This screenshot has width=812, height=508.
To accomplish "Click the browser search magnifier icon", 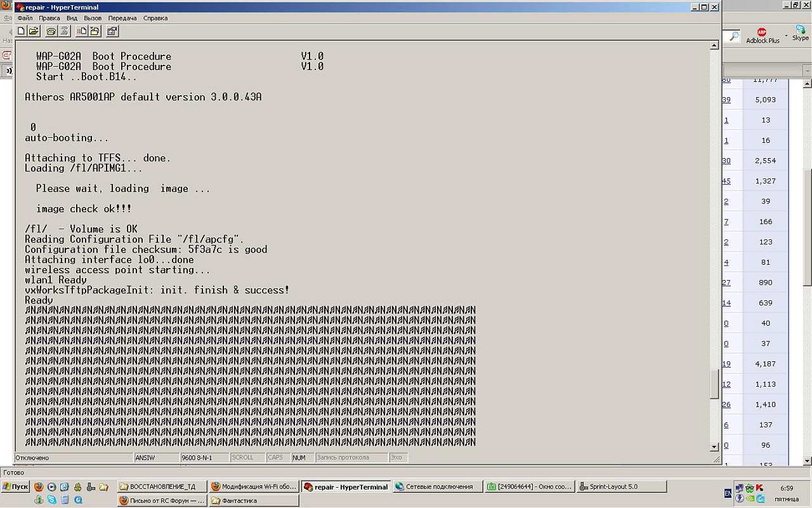I will tap(733, 36).
